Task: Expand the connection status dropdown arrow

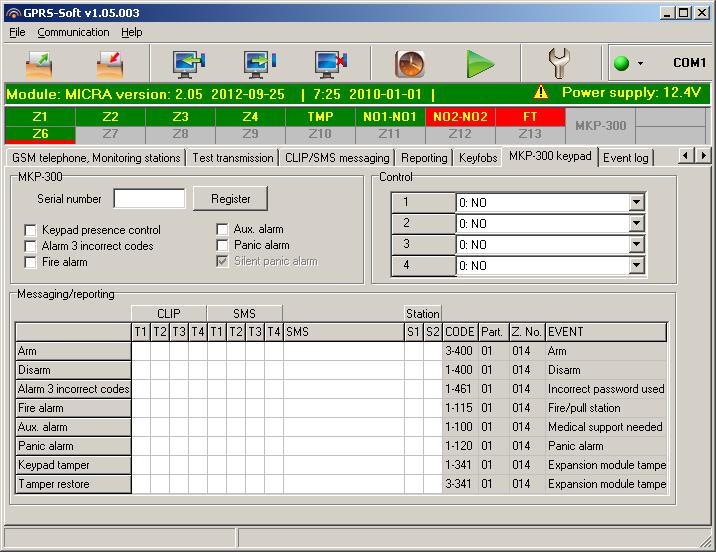Action: tap(640, 63)
